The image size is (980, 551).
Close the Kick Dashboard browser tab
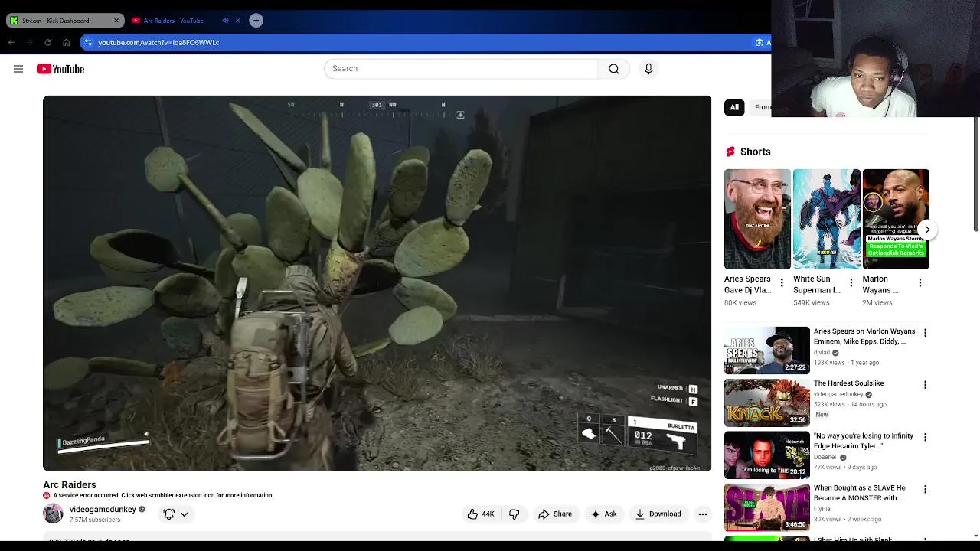[x=116, y=21]
